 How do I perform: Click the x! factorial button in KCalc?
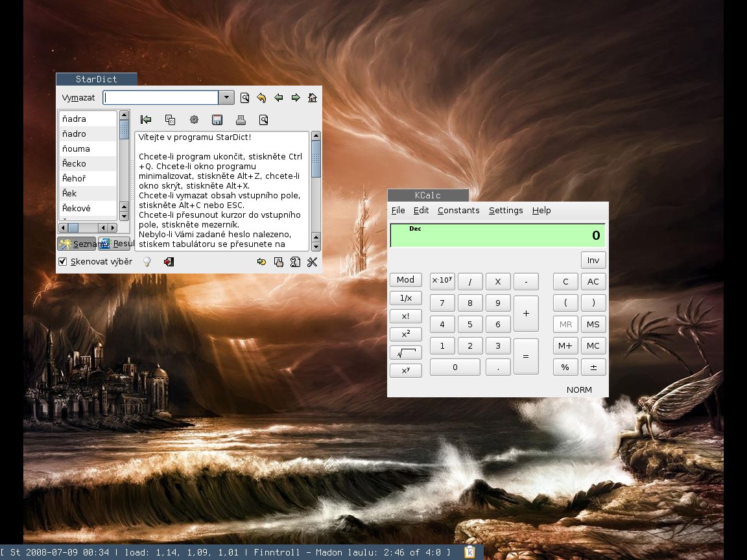[406, 316]
